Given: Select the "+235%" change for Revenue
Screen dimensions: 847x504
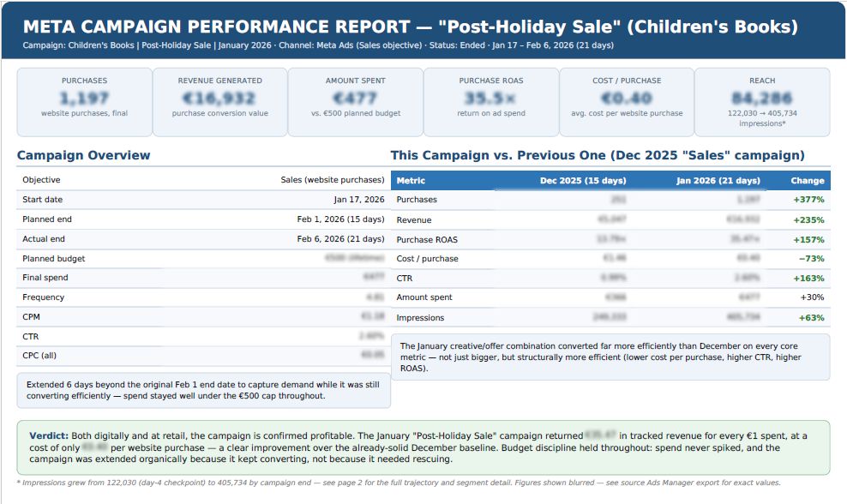Looking at the screenshot, I should pyautogui.click(x=808, y=220).
